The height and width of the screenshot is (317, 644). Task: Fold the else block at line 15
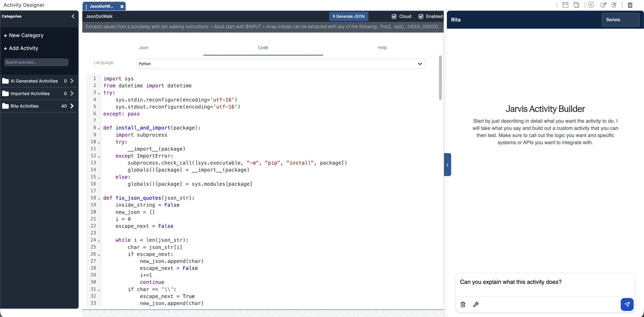[99, 178]
